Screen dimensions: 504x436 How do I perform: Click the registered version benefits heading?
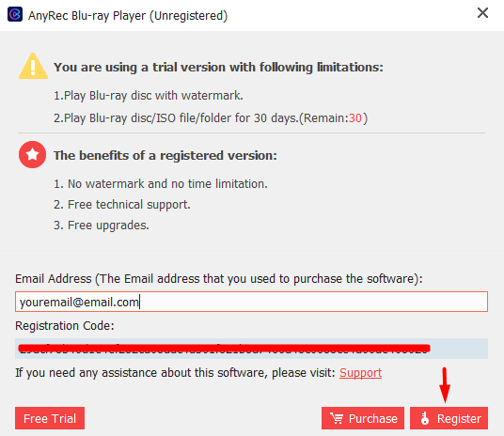coord(165,155)
